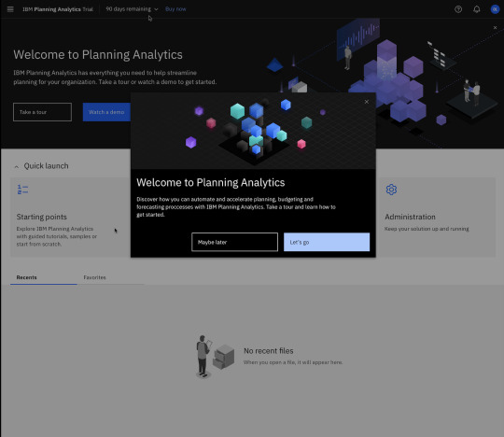Click the no recent files illustration
The image size is (504, 437).
(x=215, y=357)
